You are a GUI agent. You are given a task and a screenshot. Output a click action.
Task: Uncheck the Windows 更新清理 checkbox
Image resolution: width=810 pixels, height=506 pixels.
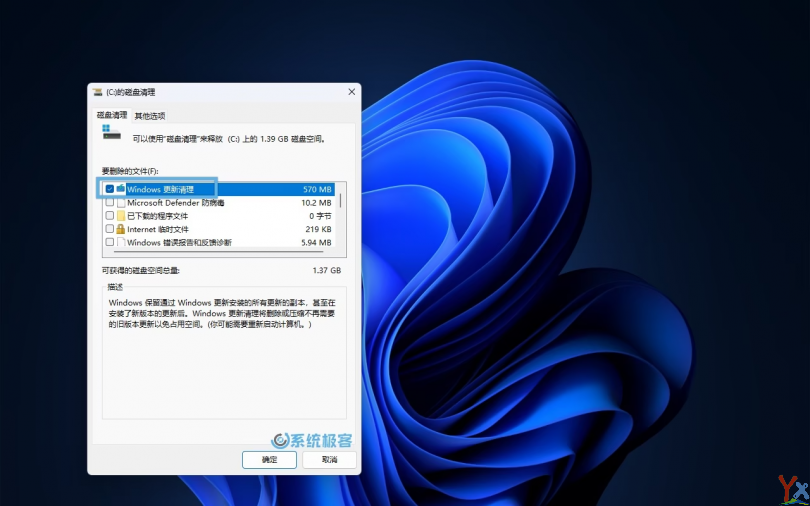(x=110, y=189)
